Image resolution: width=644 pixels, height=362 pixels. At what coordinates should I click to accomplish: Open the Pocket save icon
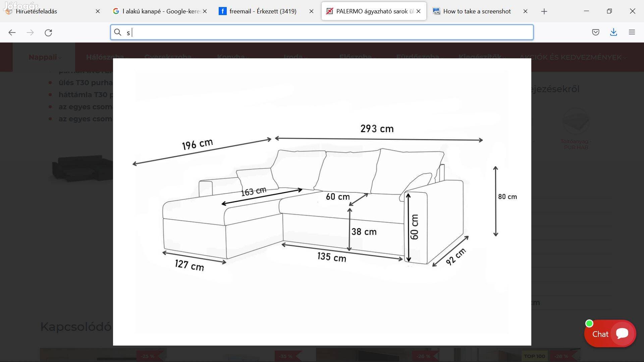pyautogui.click(x=596, y=32)
